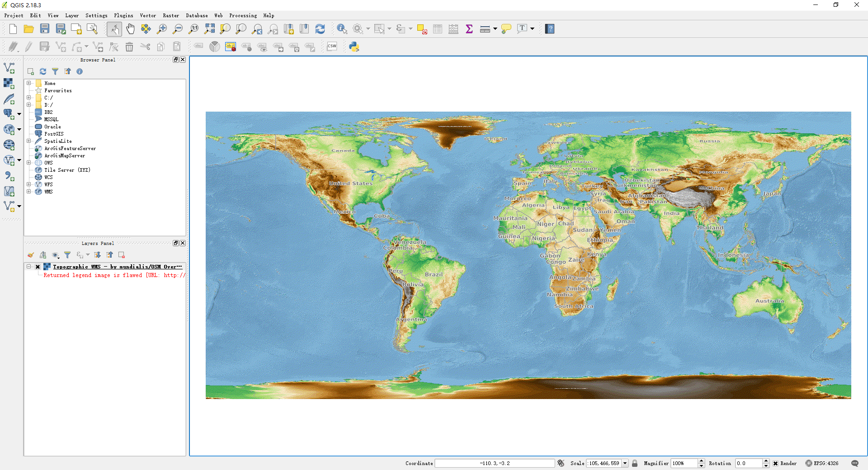Image resolution: width=868 pixels, height=470 pixels.
Task: Open the Plugins menu
Action: tap(123, 15)
